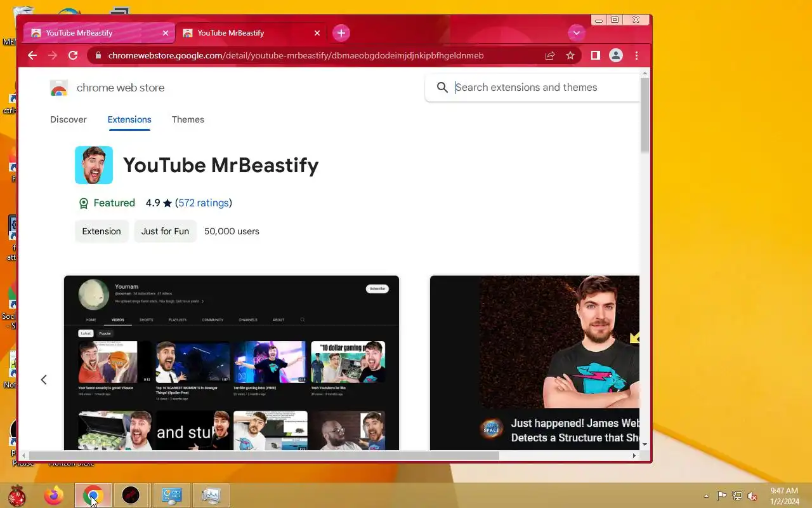Image resolution: width=812 pixels, height=508 pixels.
Task: Click the YouTube MrBeastify title text
Action: [x=221, y=165]
